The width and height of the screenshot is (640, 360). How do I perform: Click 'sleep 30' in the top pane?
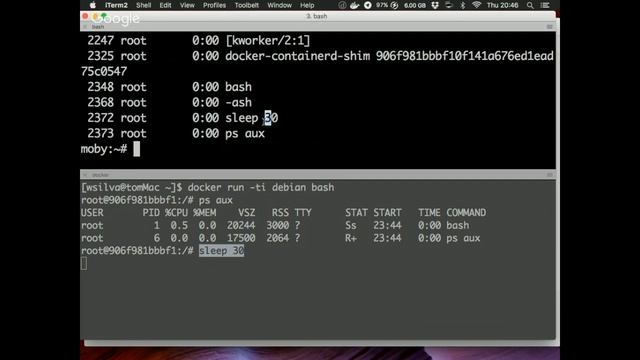(x=251, y=118)
